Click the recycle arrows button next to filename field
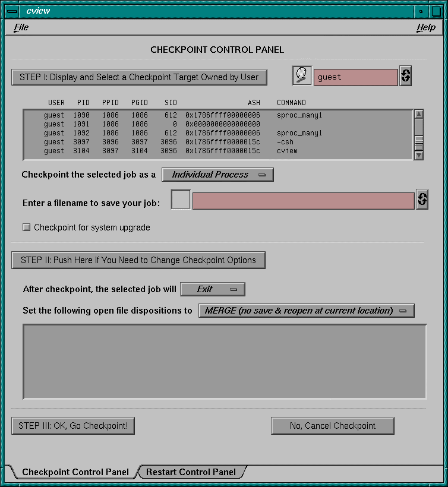 [x=422, y=199]
